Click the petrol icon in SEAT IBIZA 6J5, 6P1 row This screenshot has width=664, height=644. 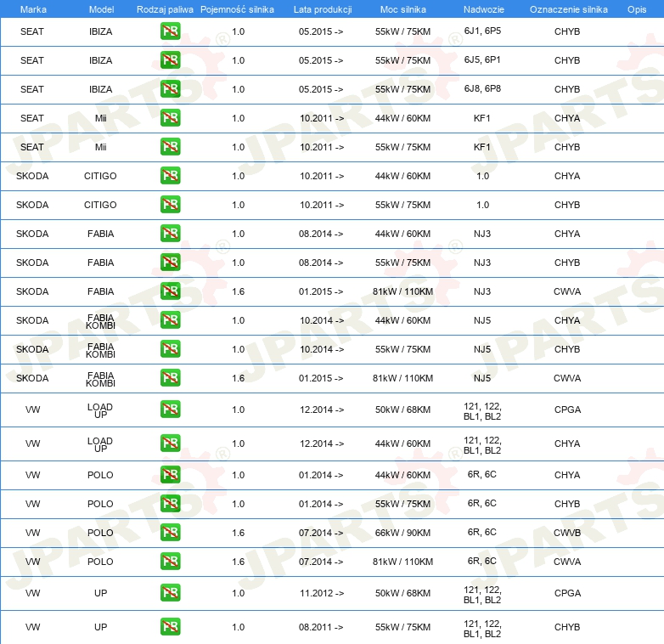pos(170,60)
